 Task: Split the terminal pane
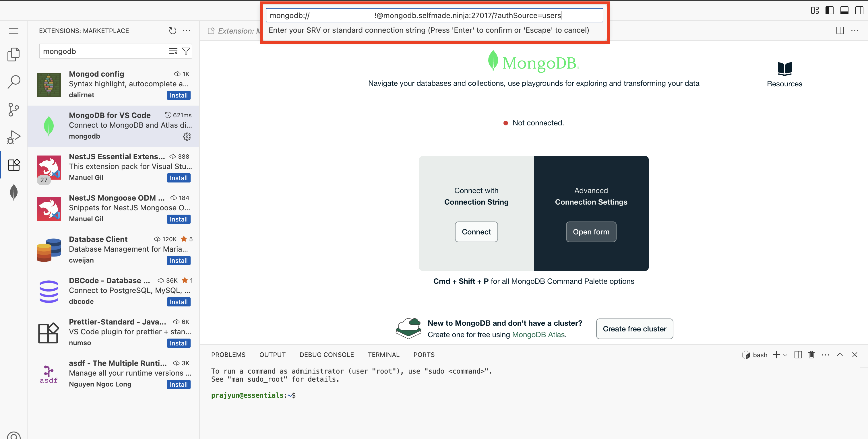(x=798, y=355)
